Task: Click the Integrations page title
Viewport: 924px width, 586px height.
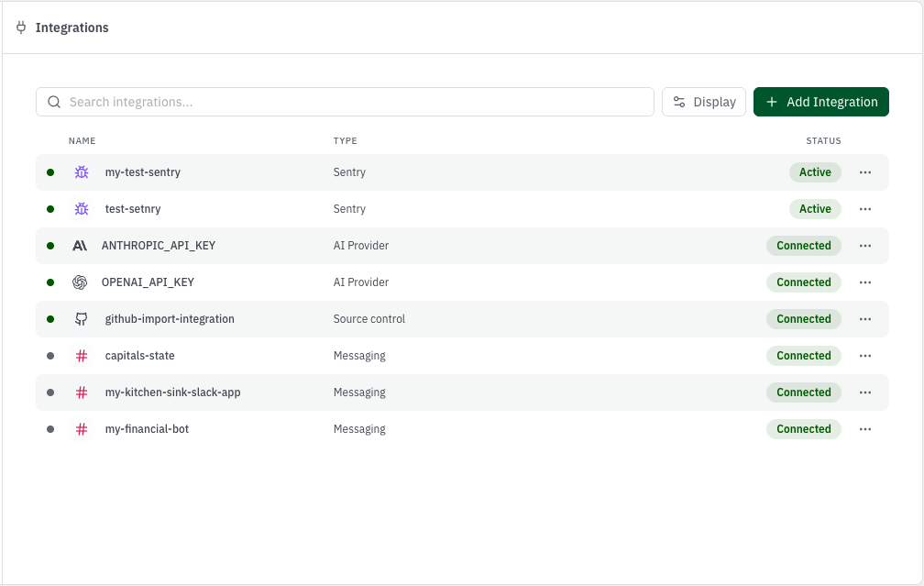Action: [71, 28]
